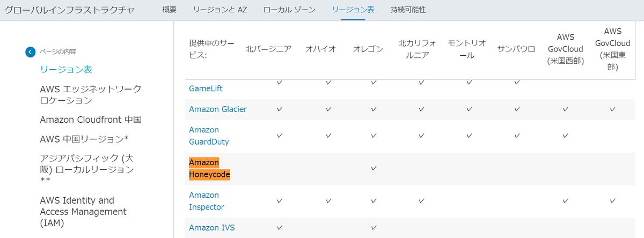
Task: Click the オハイオ column header
Action: [320, 49]
